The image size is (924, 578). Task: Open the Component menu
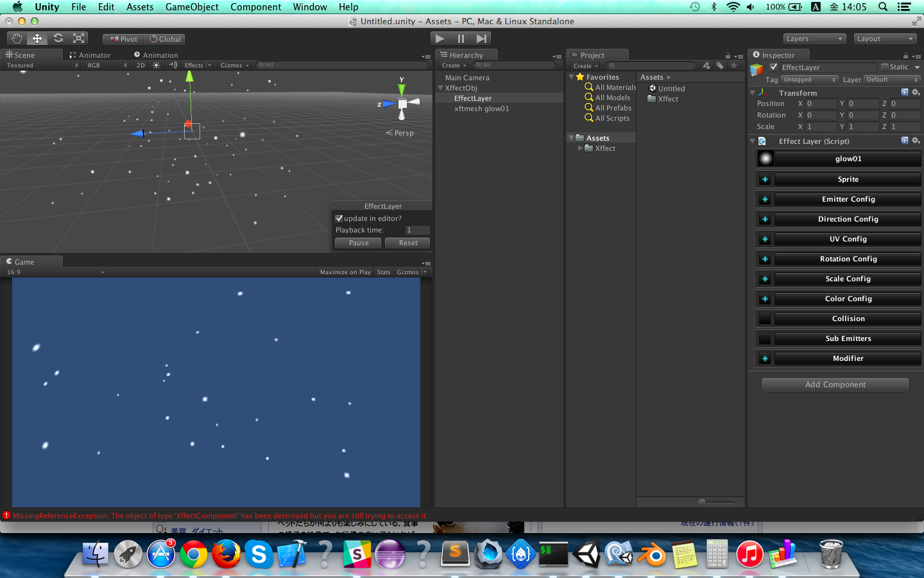coord(255,7)
